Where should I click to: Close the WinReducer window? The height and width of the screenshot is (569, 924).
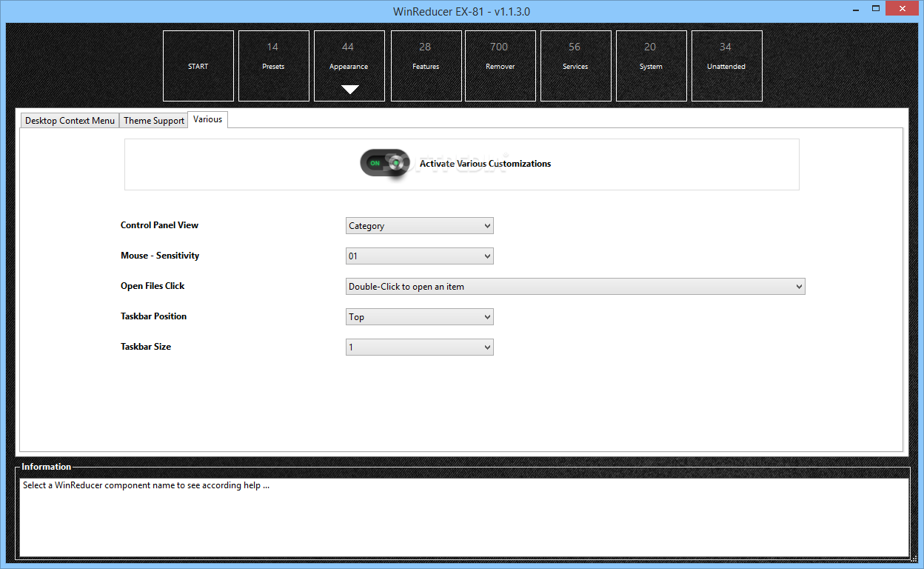[903, 8]
